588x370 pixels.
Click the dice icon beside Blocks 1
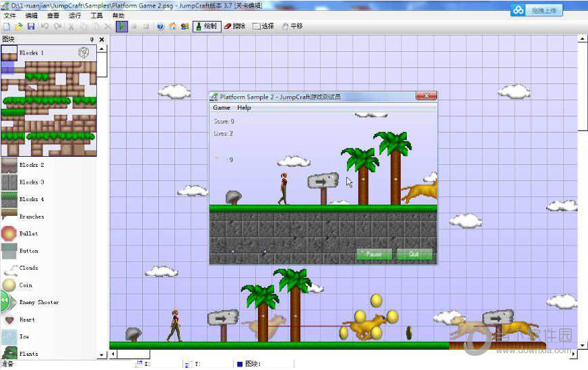pyautogui.click(x=84, y=52)
